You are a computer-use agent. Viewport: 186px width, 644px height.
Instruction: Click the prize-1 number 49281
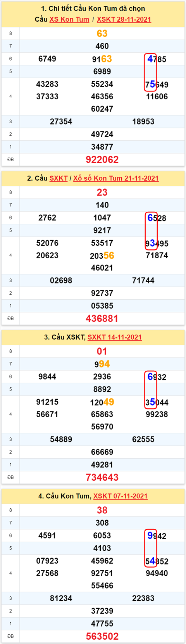(x=102, y=465)
